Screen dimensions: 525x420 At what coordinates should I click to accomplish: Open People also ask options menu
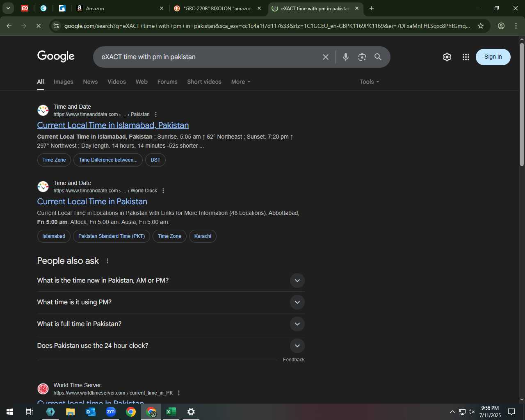(107, 261)
